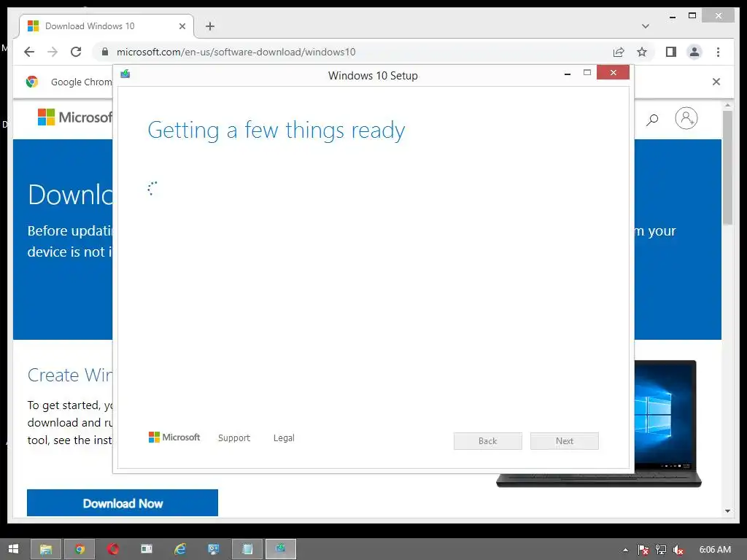Click Google Chrome logo in infobar

point(32,82)
